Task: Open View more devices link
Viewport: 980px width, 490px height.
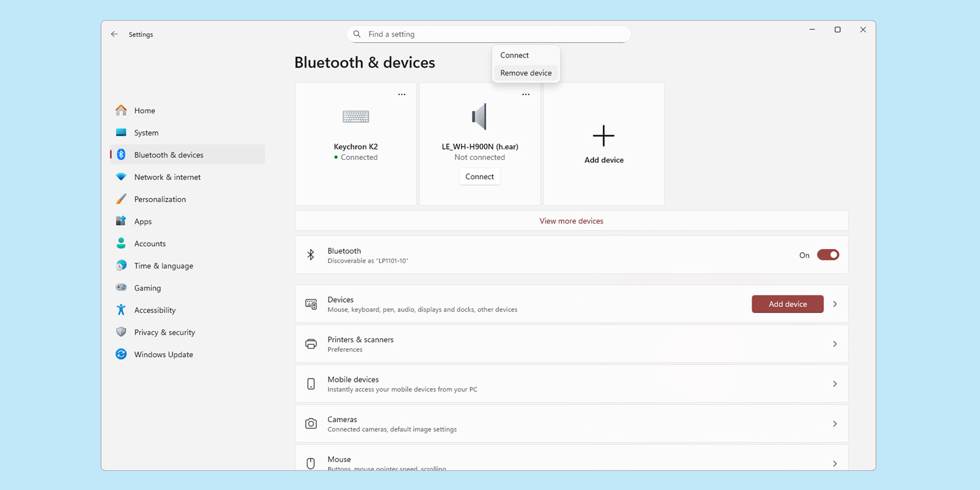Action: tap(571, 220)
